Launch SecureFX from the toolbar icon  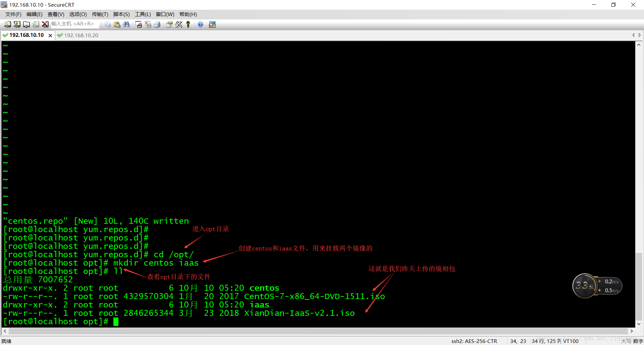[x=212, y=24]
